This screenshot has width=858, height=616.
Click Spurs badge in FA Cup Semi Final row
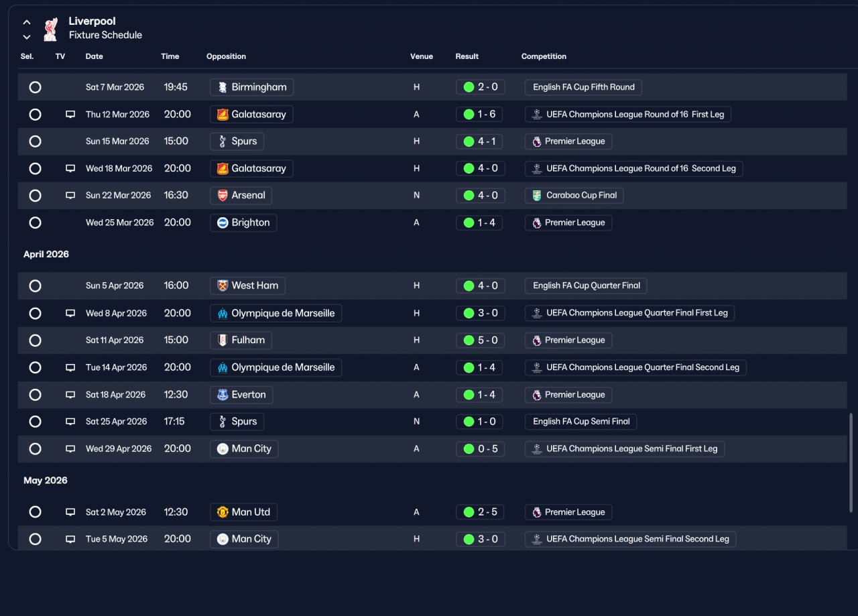coord(223,422)
